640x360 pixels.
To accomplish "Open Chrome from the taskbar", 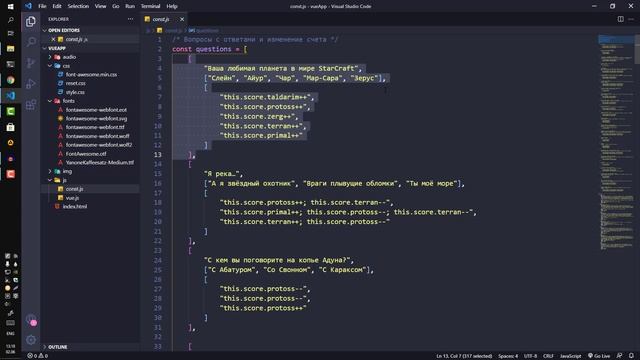I will tap(11, 80).
